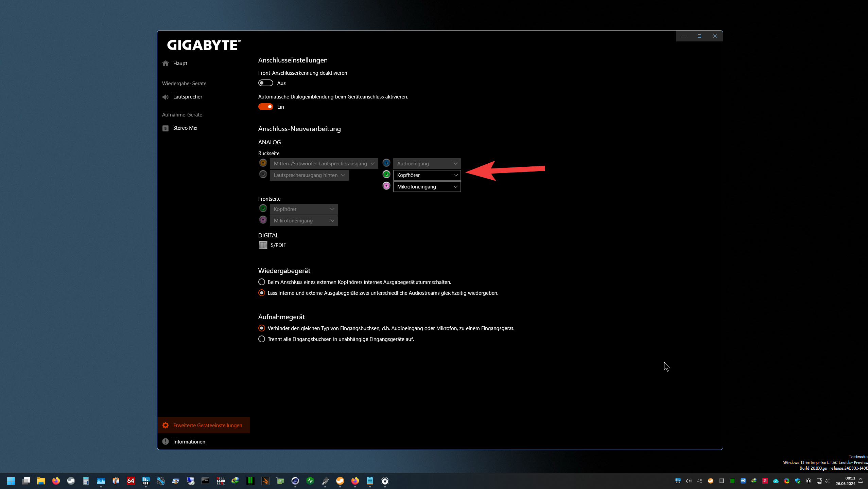Turn off automatic popup dialog switch
This screenshot has height=489, width=868.
(265, 107)
